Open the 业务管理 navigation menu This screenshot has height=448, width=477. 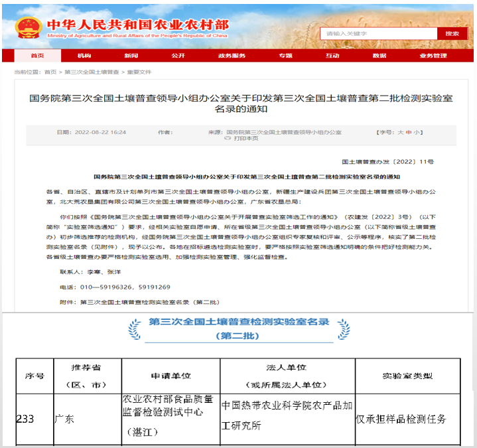pyautogui.click(x=433, y=55)
